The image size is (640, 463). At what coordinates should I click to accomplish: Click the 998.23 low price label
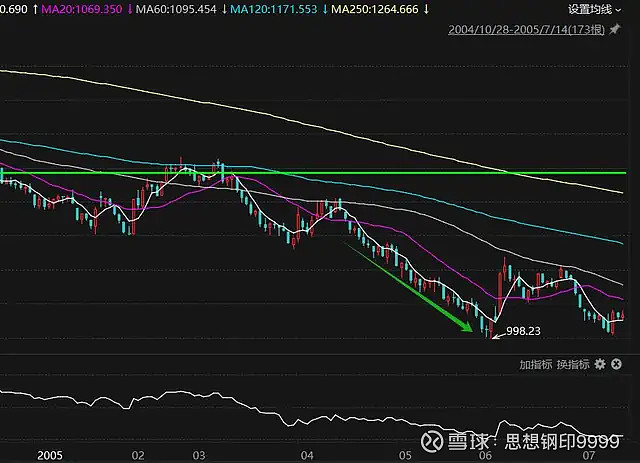(x=523, y=331)
